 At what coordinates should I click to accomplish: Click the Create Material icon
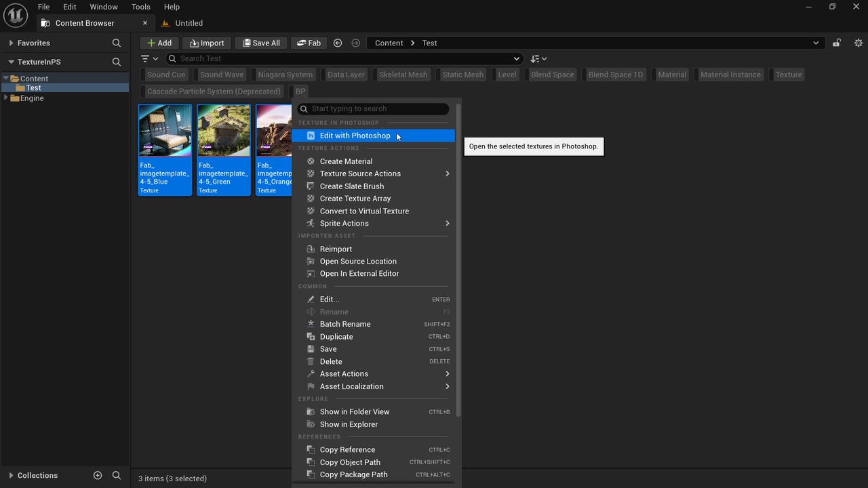tap(311, 161)
